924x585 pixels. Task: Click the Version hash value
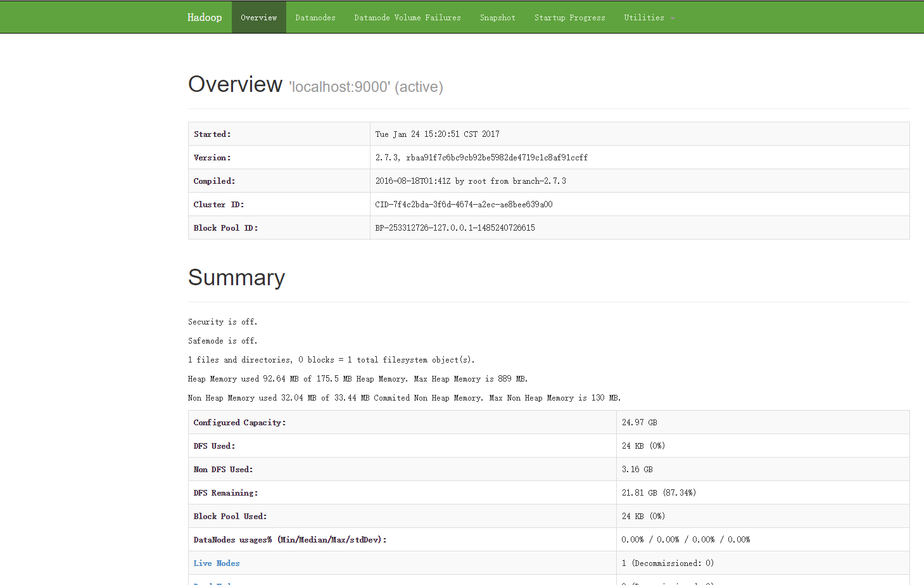[x=481, y=157]
